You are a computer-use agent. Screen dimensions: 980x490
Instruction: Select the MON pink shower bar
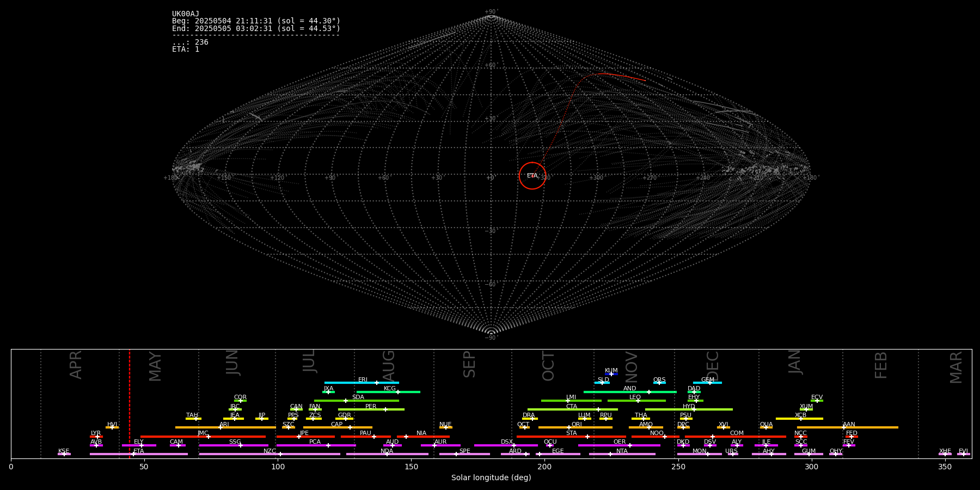[x=700, y=454]
